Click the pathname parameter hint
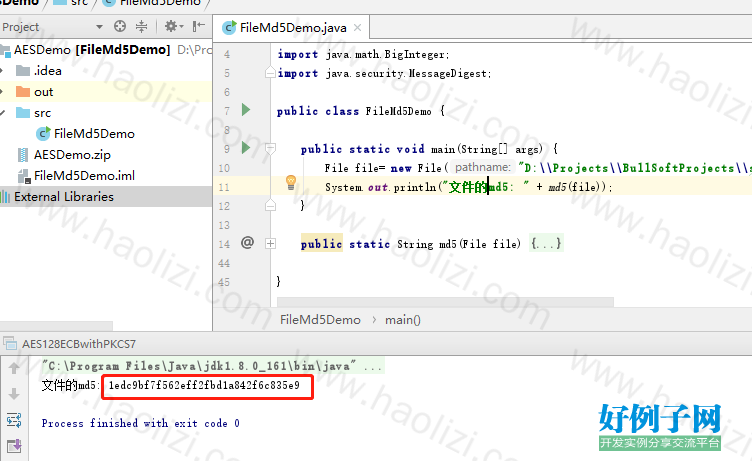 482,167
